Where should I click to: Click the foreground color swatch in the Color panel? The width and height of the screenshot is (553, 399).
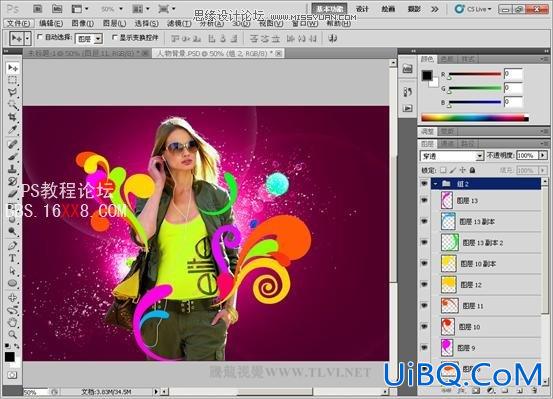click(x=427, y=75)
